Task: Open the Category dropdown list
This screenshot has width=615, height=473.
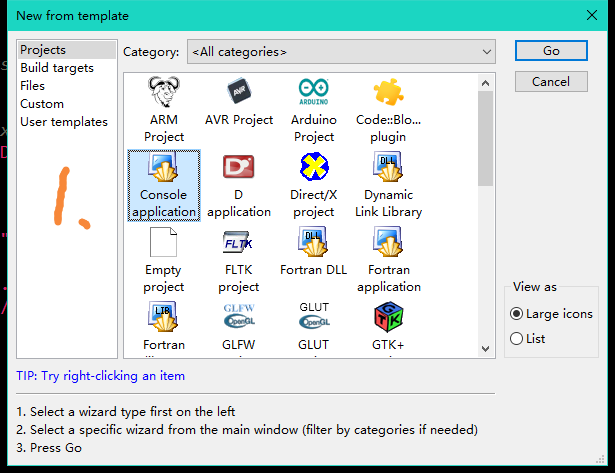Action: tap(341, 51)
